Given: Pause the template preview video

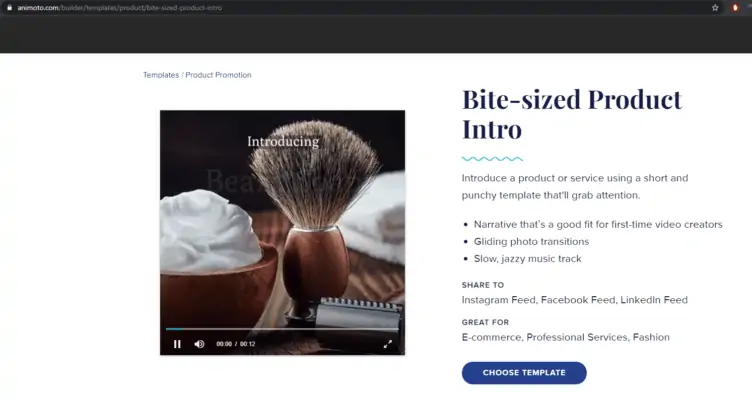Looking at the screenshot, I should 177,344.
